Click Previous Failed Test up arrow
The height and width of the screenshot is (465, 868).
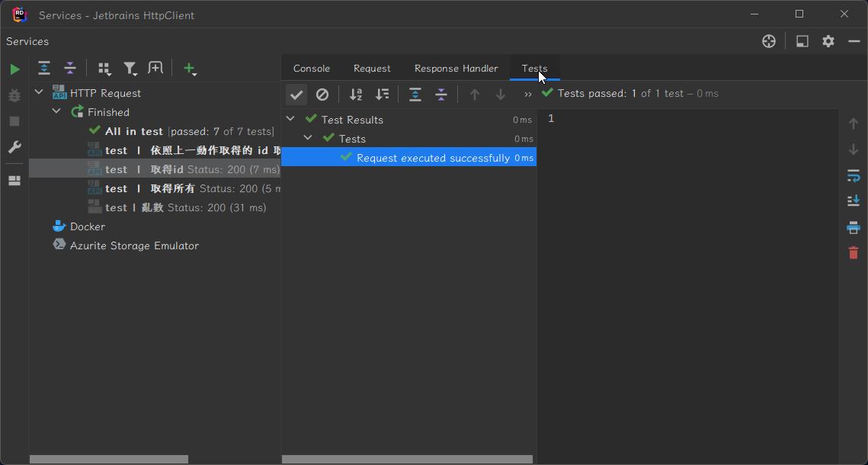click(x=475, y=95)
